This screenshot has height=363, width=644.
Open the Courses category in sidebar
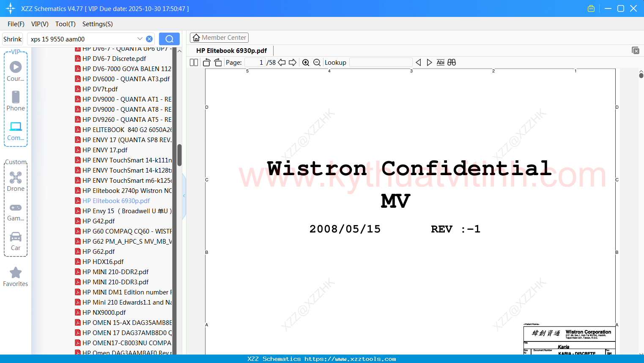(x=16, y=71)
